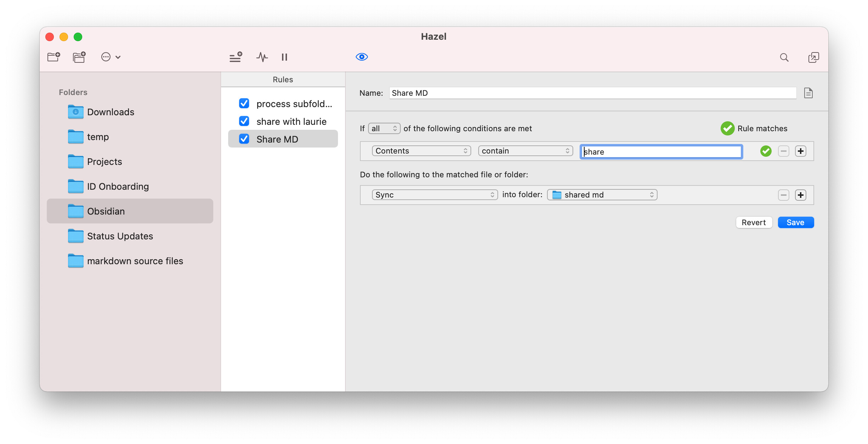Toggle the process subfolders rule checkbox
Viewport: 868px width, 444px height.
click(x=244, y=103)
